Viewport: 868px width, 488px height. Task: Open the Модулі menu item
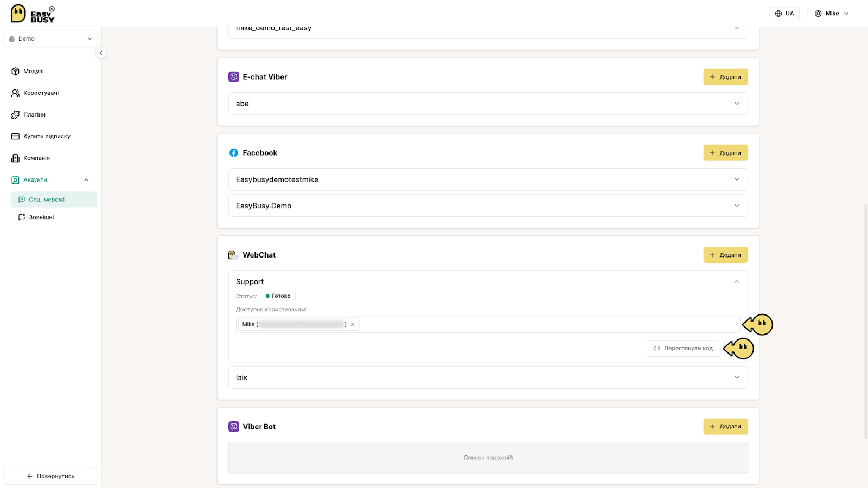50,71
